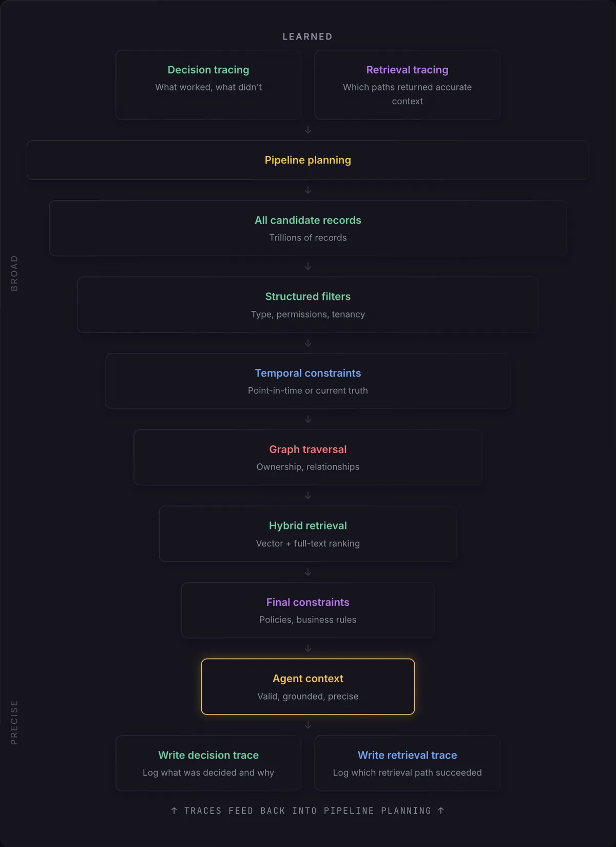Viewport: 616px width, 847px height.
Task: Click the Structured filters stage
Action: pos(307,305)
